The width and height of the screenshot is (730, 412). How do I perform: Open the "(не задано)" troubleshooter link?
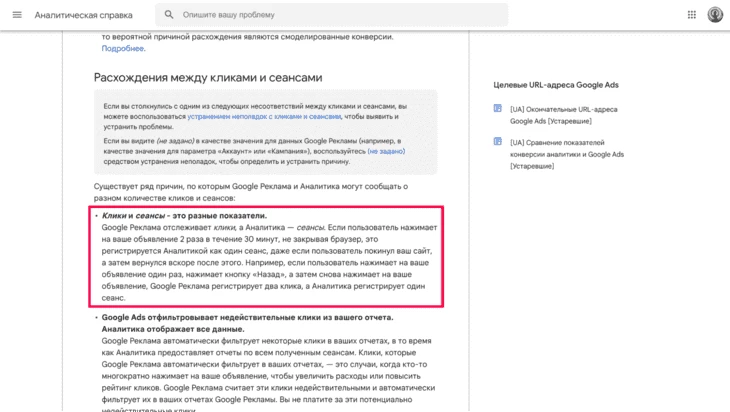[x=386, y=151]
